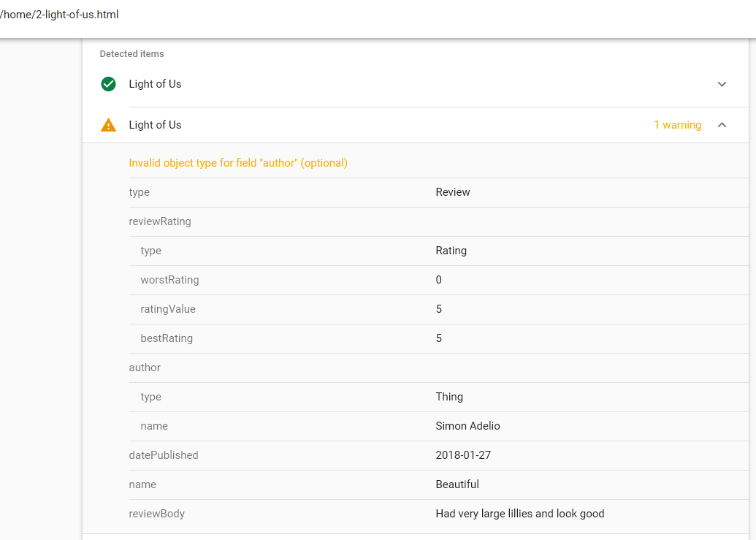This screenshot has height=540, width=756.
Task: Select the invalid author object type warning
Action: 238,163
